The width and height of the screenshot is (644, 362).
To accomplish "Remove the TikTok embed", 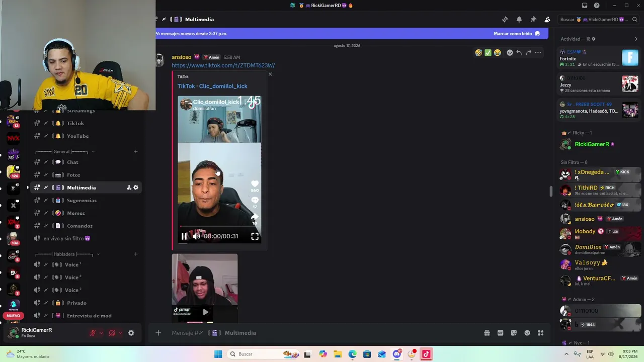I will (270, 74).
